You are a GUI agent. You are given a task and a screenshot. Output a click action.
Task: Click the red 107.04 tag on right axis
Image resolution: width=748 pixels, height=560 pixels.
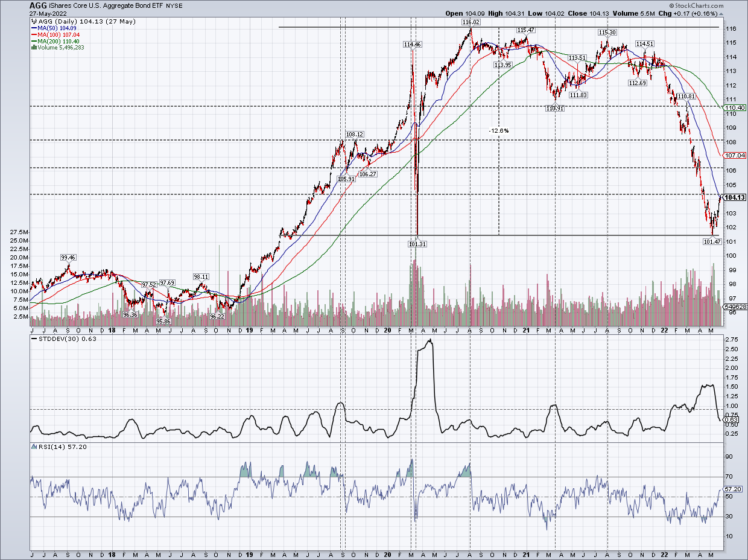click(x=734, y=155)
